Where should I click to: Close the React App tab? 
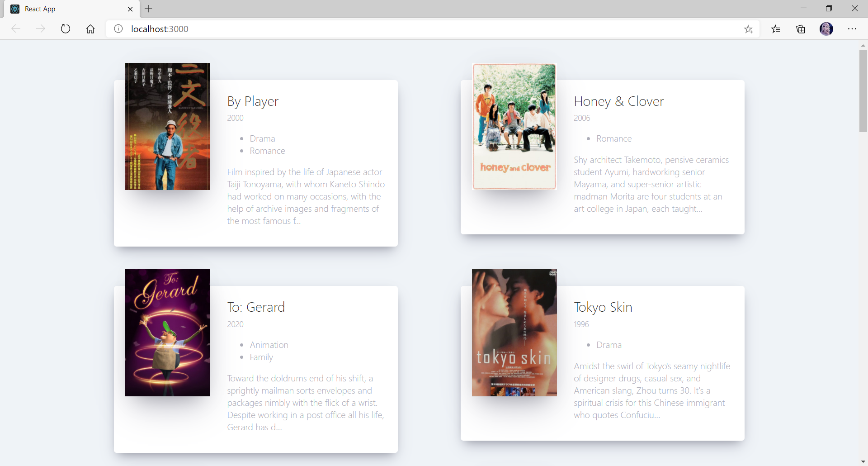point(131,9)
